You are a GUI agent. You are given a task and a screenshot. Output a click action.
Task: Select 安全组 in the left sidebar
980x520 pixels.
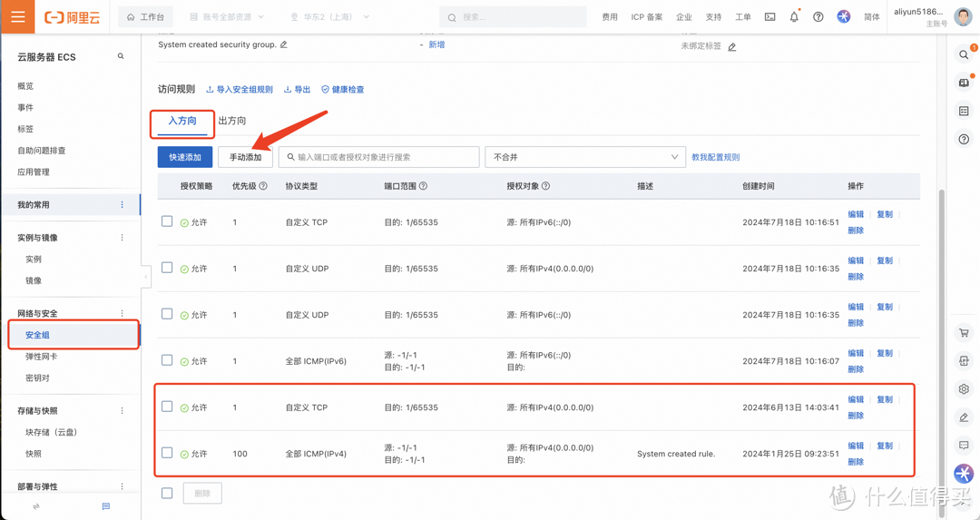point(37,335)
